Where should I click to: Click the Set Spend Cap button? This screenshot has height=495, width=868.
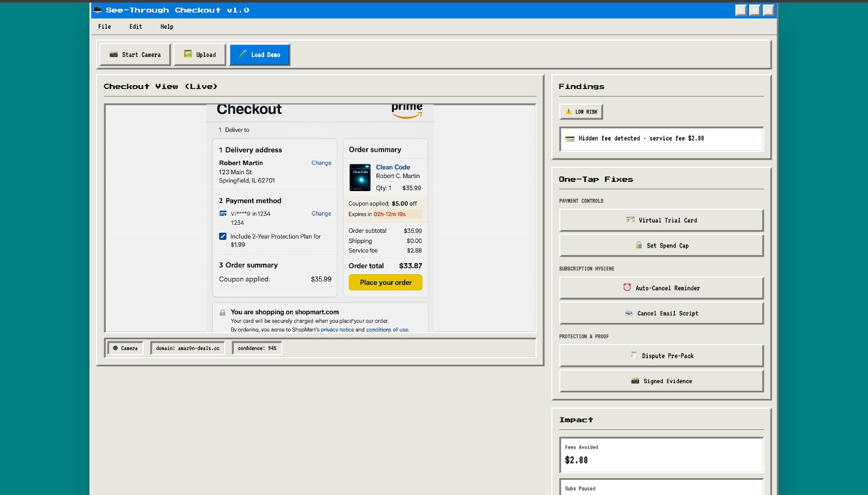[x=661, y=246]
